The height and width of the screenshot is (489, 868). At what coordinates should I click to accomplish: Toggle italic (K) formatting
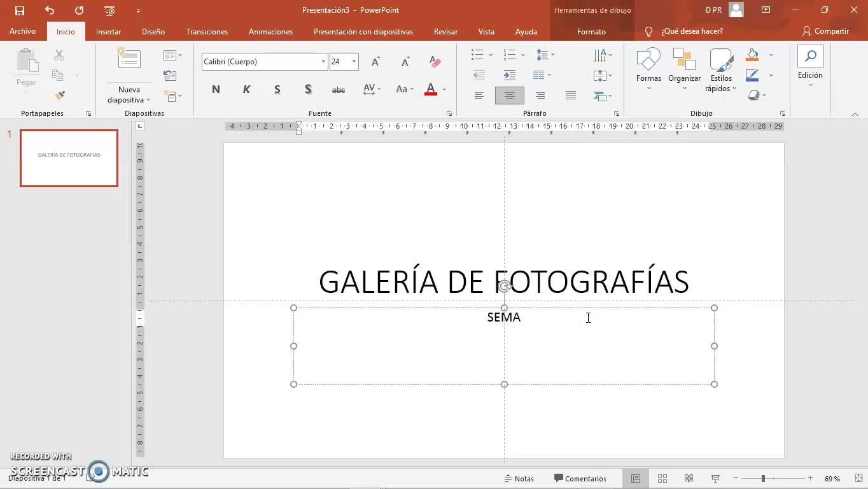pyautogui.click(x=246, y=90)
